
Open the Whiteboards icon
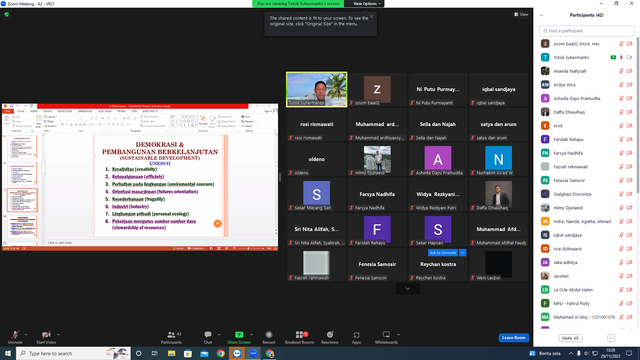[x=386, y=335]
